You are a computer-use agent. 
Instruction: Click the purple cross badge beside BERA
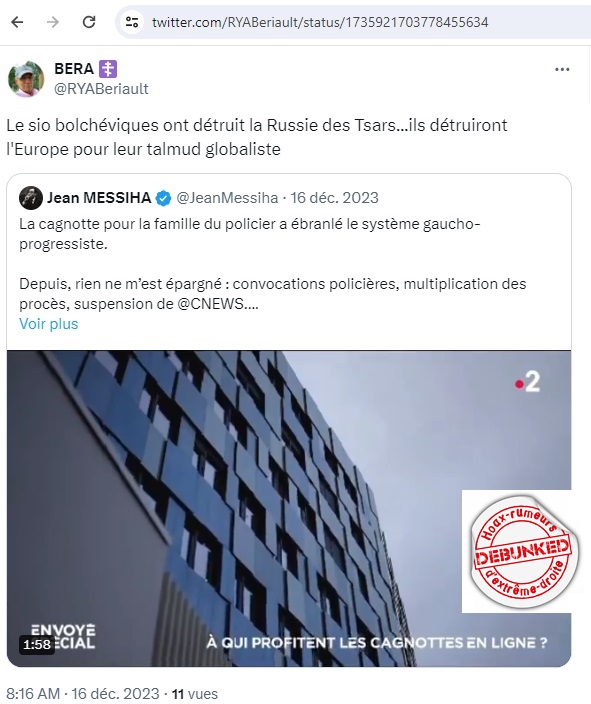point(108,69)
